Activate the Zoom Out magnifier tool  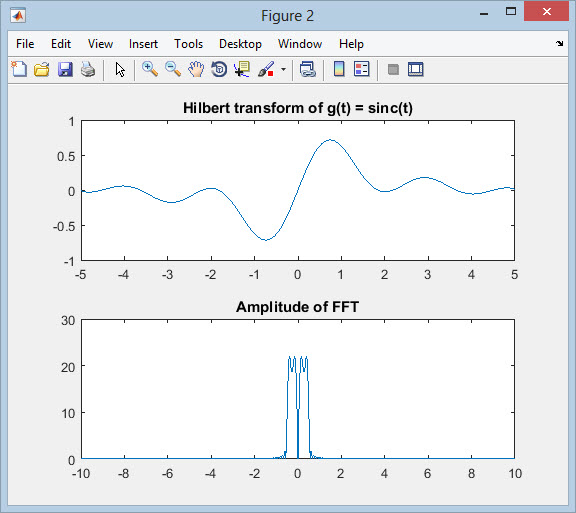tap(173, 69)
